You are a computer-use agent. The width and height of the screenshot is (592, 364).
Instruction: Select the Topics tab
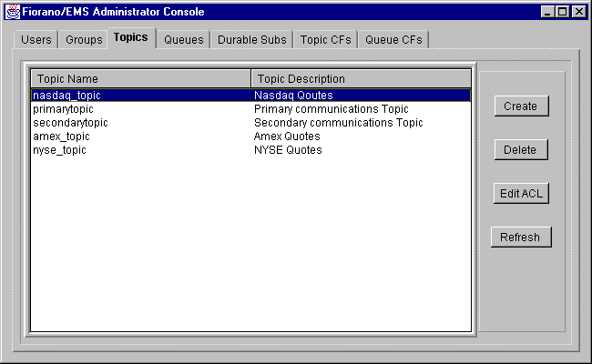tap(130, 38)
